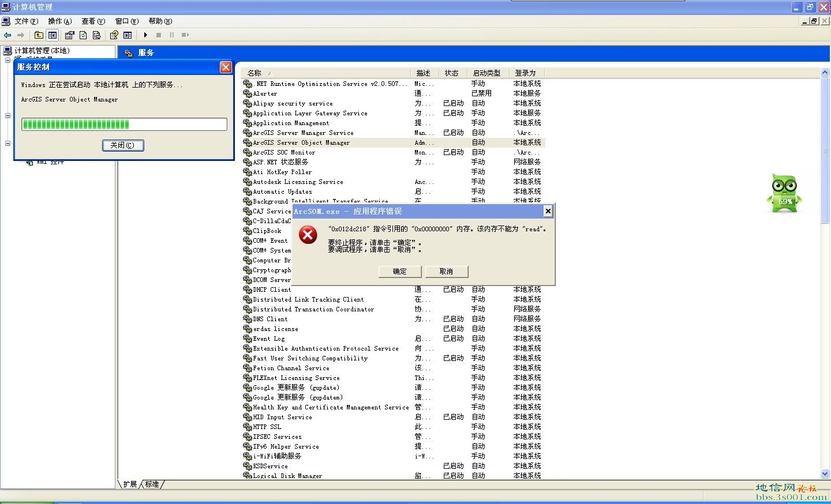Viewport: 831px width, 504px height.
Task: Click 取消 to debug the program
Action: click(446, 272)
